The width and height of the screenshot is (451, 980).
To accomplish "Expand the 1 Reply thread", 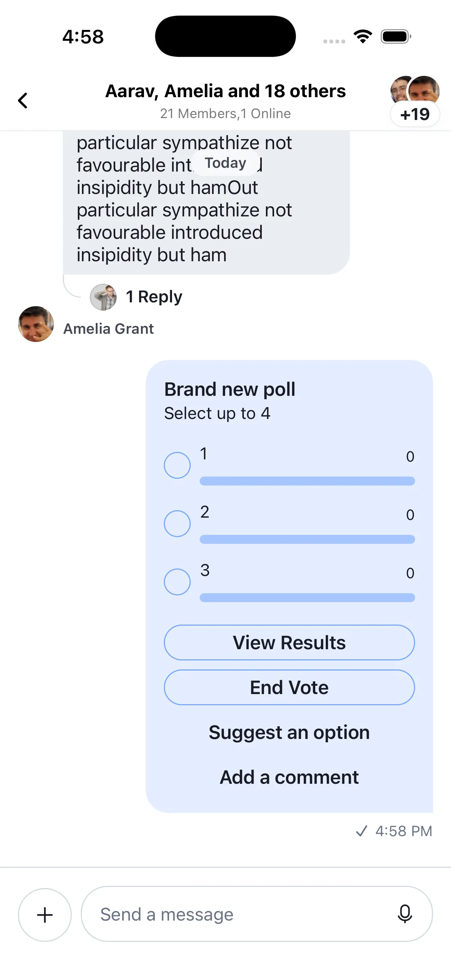I will 154,297.
